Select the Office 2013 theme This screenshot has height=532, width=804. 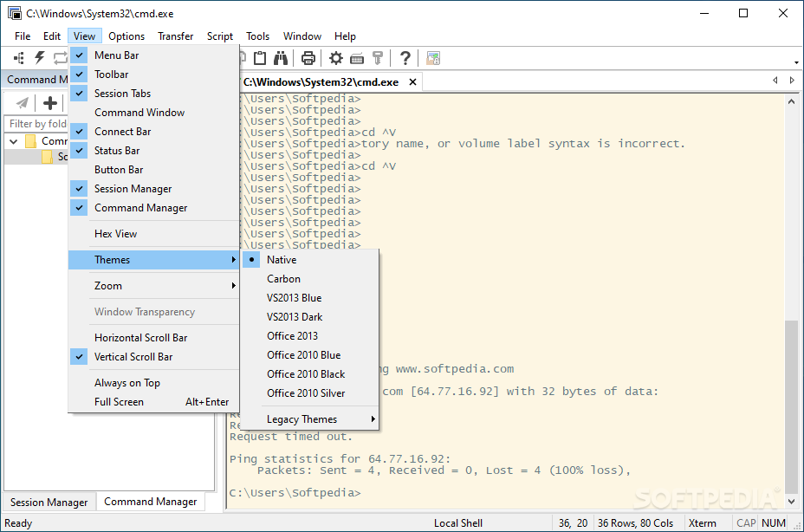309,335
